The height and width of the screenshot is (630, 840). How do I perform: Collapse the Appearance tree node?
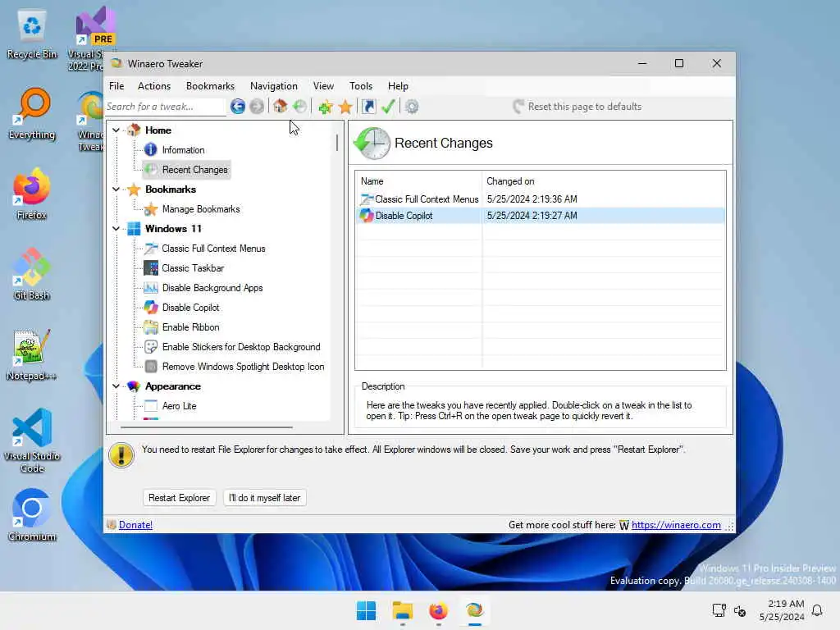(x=116, y=386)
